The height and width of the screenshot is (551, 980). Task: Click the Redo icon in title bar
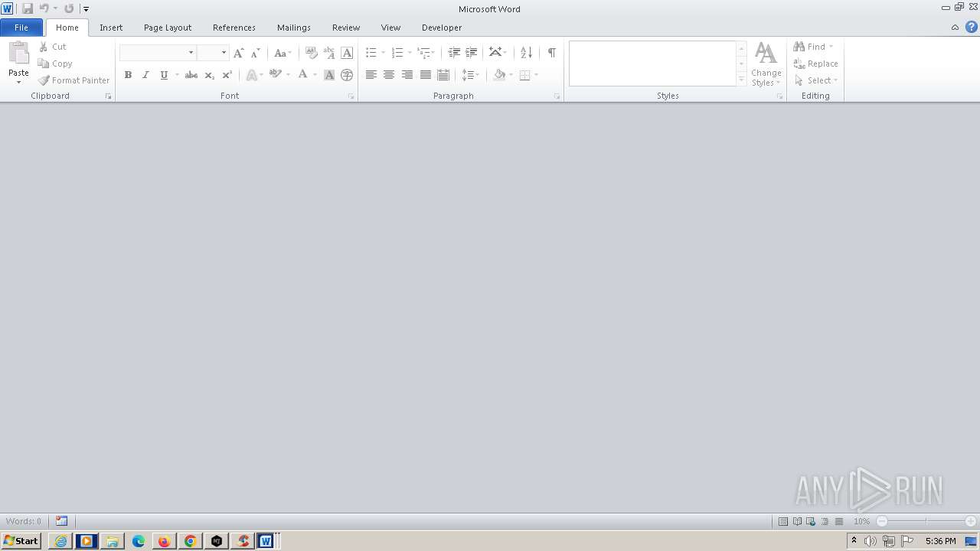point(69,8)
